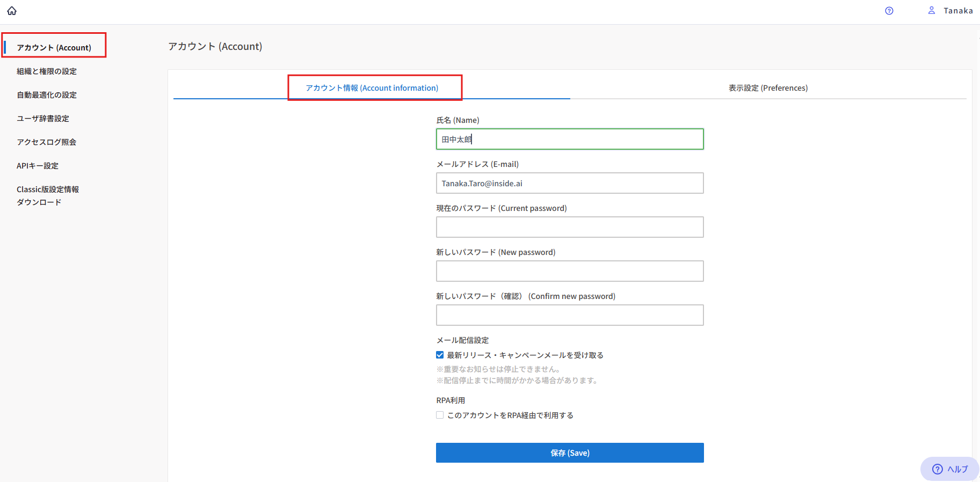
Task: Enable the このアカウントをRPA経由で利用する checkbox
Action: click(x=440, y=415)
